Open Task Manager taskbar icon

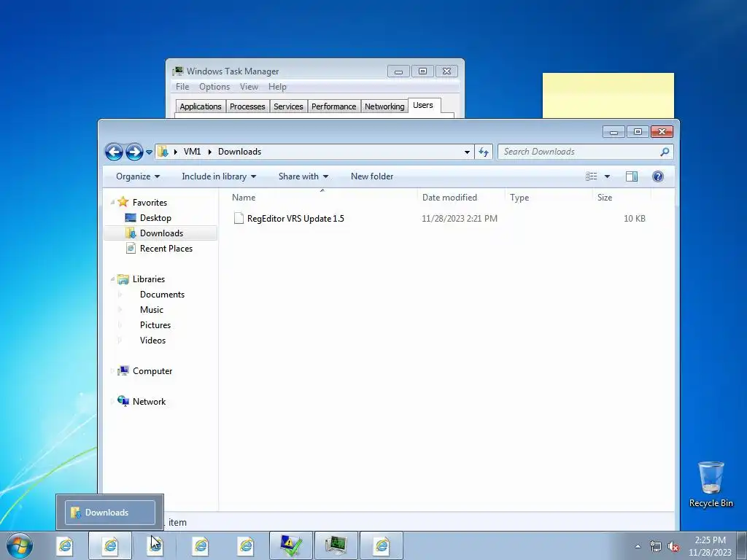tap(336, 545)
